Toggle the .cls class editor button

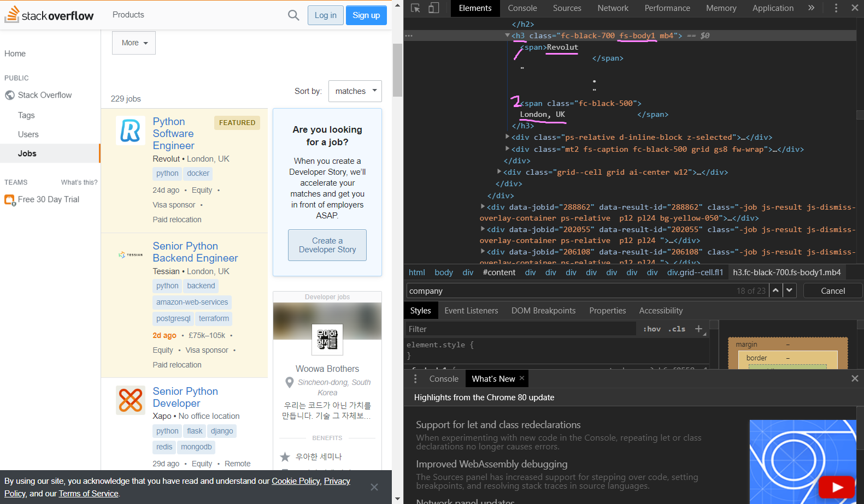pos(677,329)
